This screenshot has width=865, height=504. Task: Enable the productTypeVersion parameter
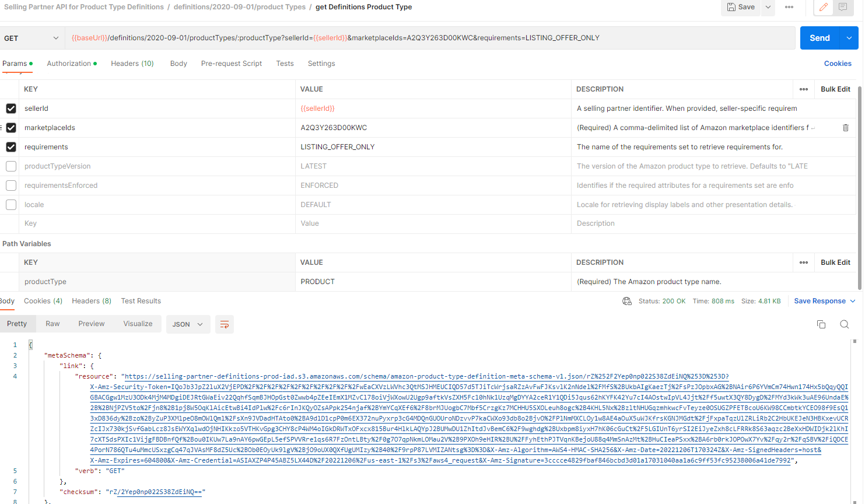coord(11,166)
